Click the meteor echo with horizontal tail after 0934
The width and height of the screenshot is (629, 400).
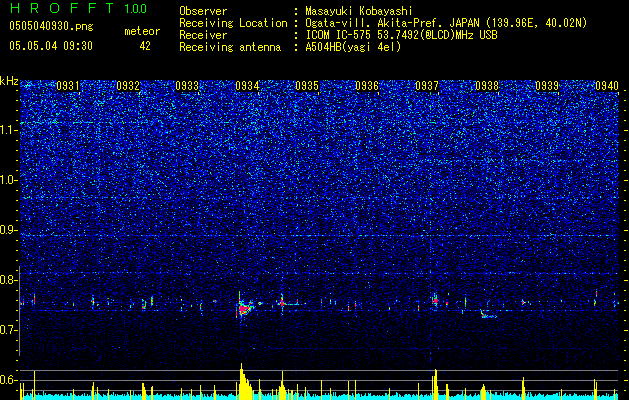pyautogui.click(x=290, y=304)
